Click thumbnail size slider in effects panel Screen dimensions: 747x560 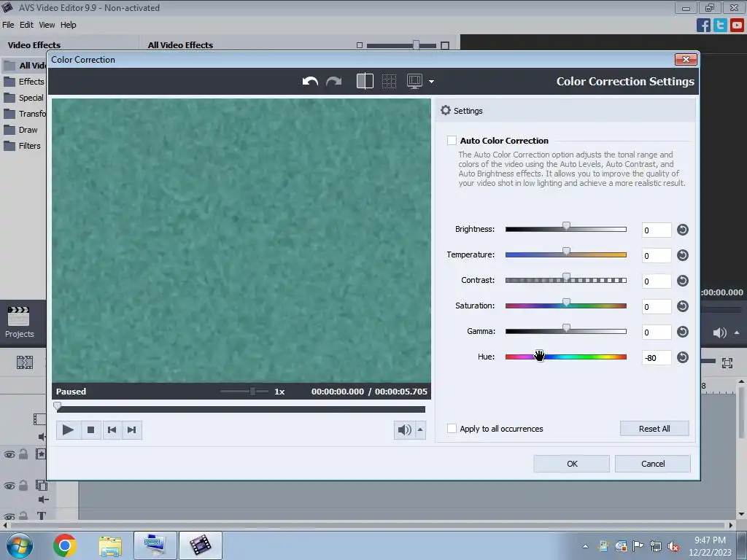coord(402,45)
